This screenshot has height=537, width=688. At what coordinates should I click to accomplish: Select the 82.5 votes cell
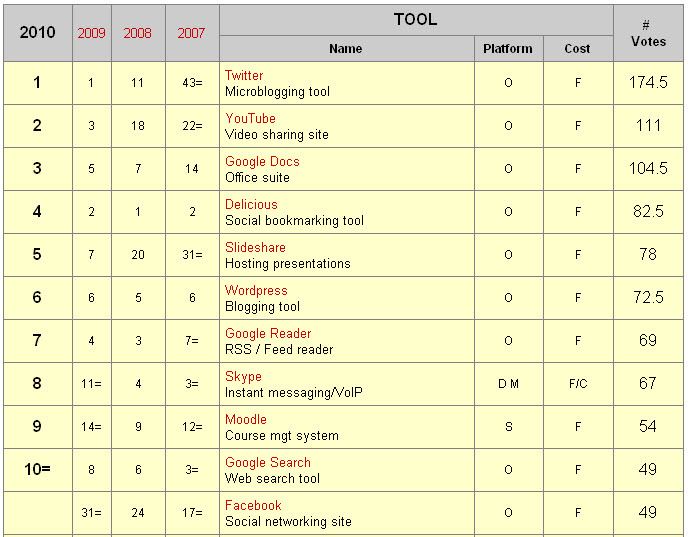(x=648, y=211)
